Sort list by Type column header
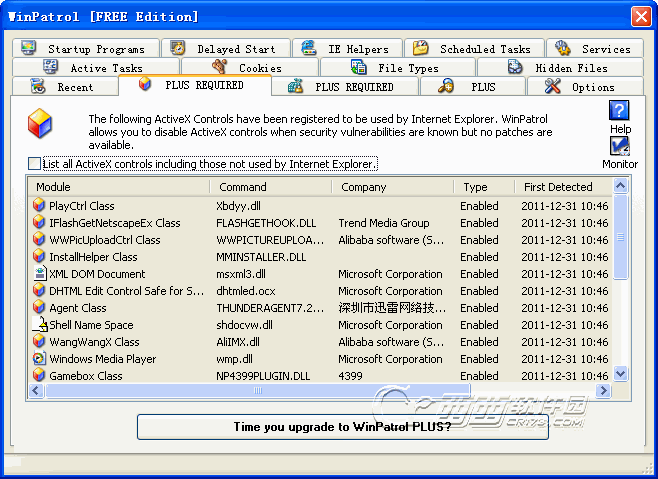658x479 pixels. pos(484,186)
